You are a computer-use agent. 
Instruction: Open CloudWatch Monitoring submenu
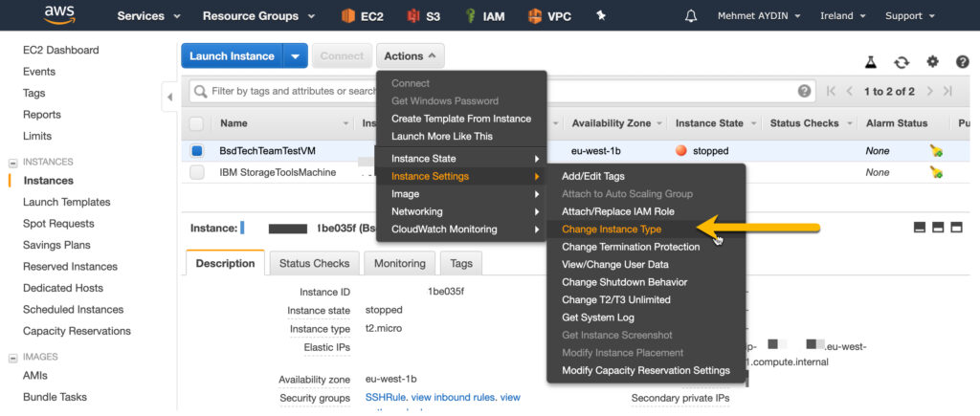tap(461, 230)
